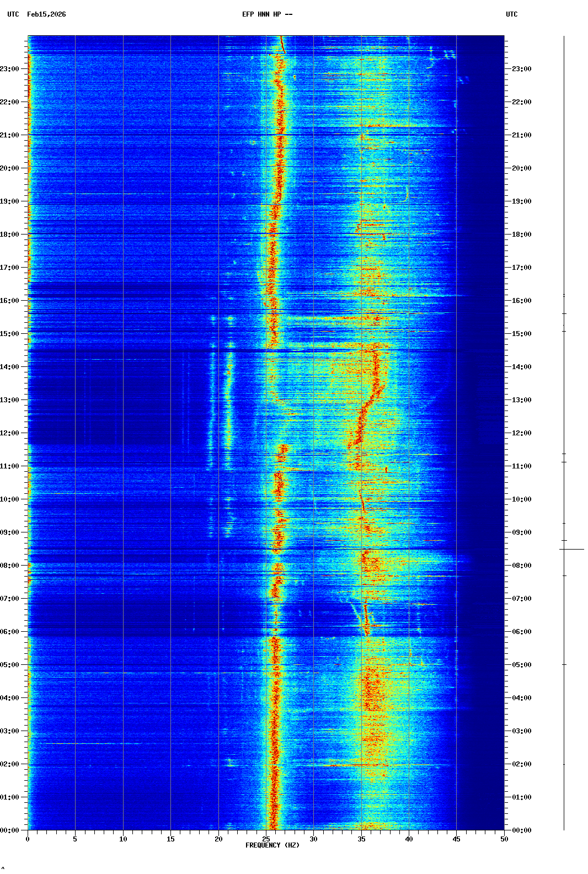Image resolution: width=588 pixels, height=874 pixels.
Task: Click the 45 tick on the frequency axis
Action: [x=456, y=839]
